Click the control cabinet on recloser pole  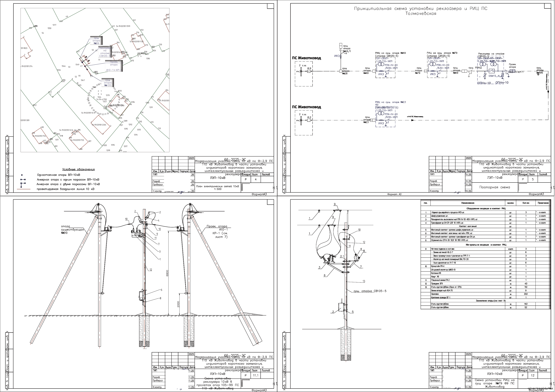[141, 296]
